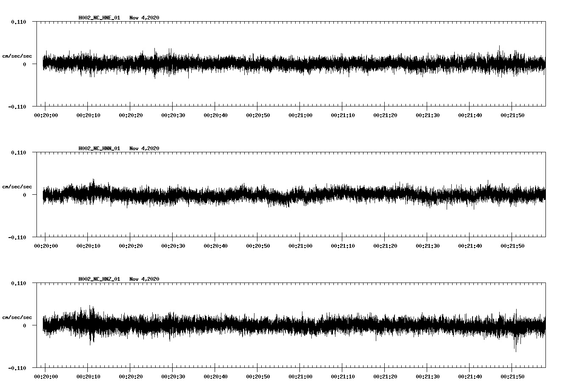Viewport: 576px width, 392px height.
Task: Click the H002_NC_HNN_01 channel label
Action: (98, 148)
